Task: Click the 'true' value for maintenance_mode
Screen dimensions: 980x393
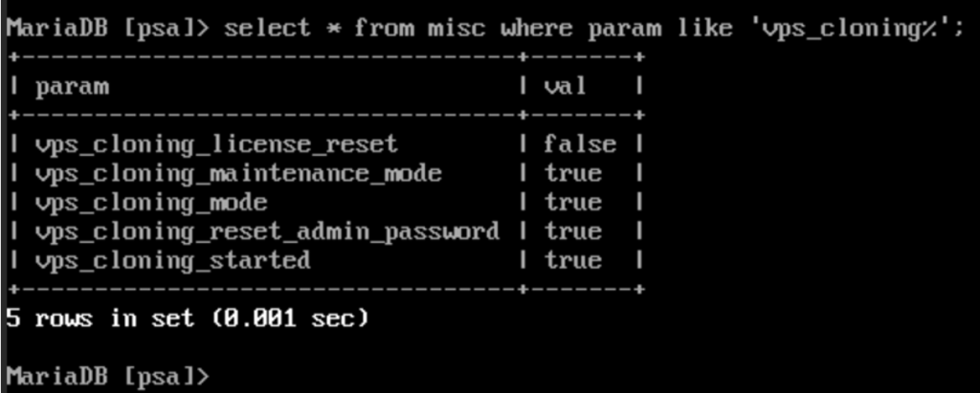Action: coord(572,174)
